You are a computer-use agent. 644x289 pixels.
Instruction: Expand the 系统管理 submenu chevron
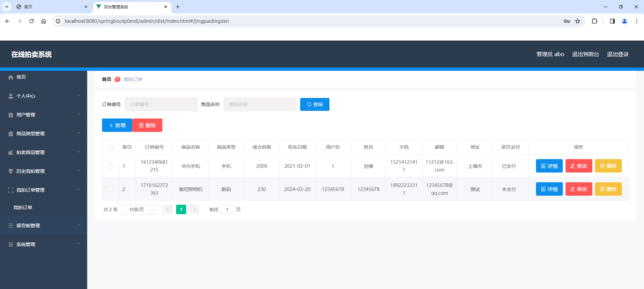tap(78, 244)
